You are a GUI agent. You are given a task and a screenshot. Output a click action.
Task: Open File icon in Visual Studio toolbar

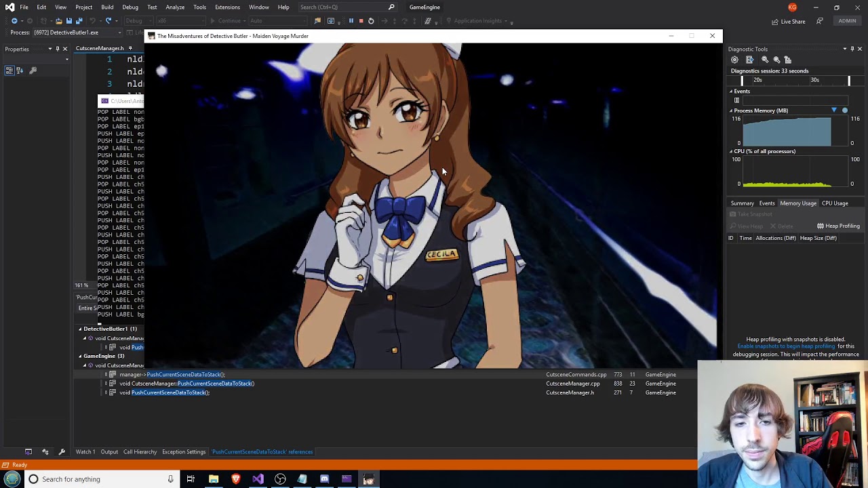59,21
